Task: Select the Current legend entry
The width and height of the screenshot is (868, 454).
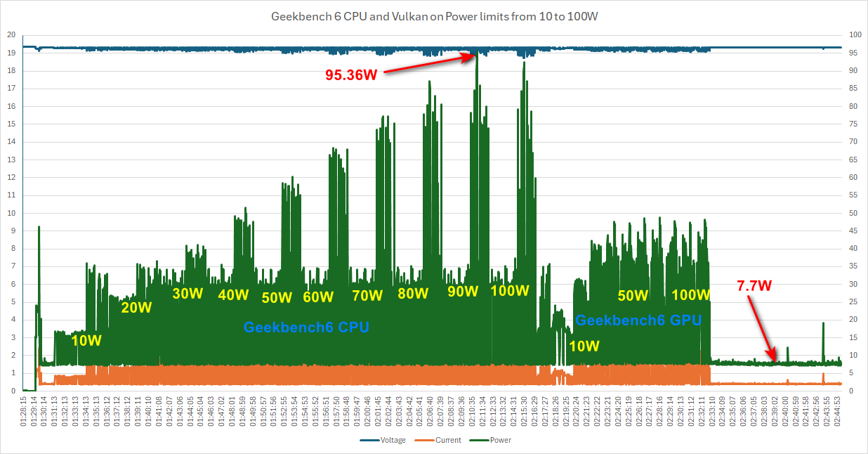Action: pyautogui.click(x=447, y=441)
